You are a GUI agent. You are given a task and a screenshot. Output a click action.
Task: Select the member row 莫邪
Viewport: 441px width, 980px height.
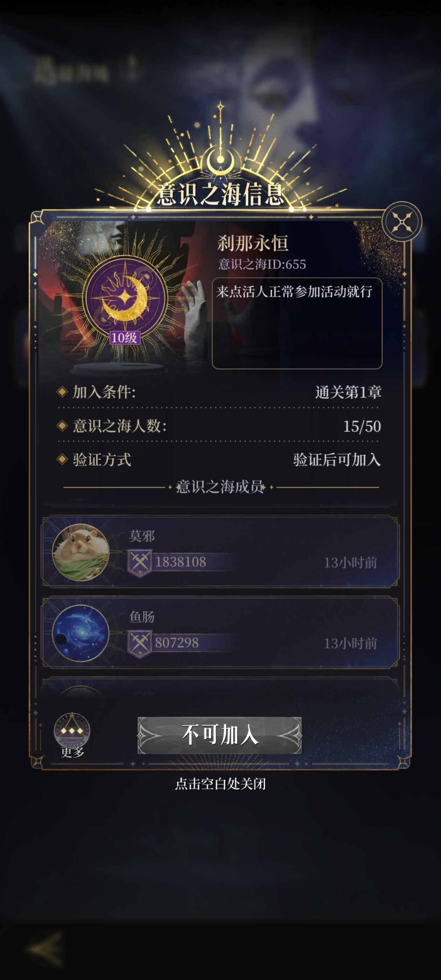coord(220,552)
